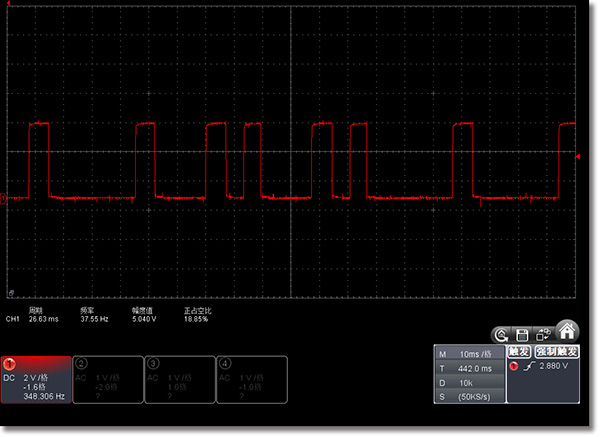This screenshot has height=437, width=600.
Task: Click the 强制触发 force trigger button
Action: coord(558,353)
